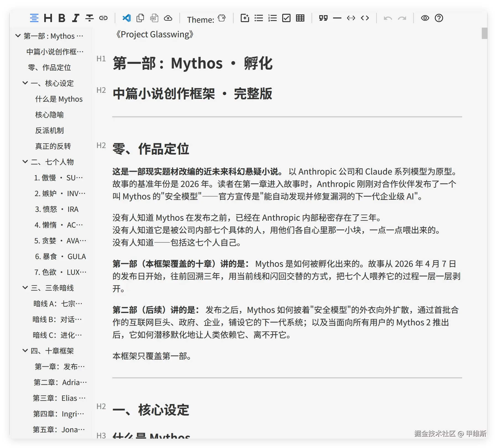497x448 pixels.
Task: Open 暗线 A：七宗… outline entry
Action: (x=58, y=304)
